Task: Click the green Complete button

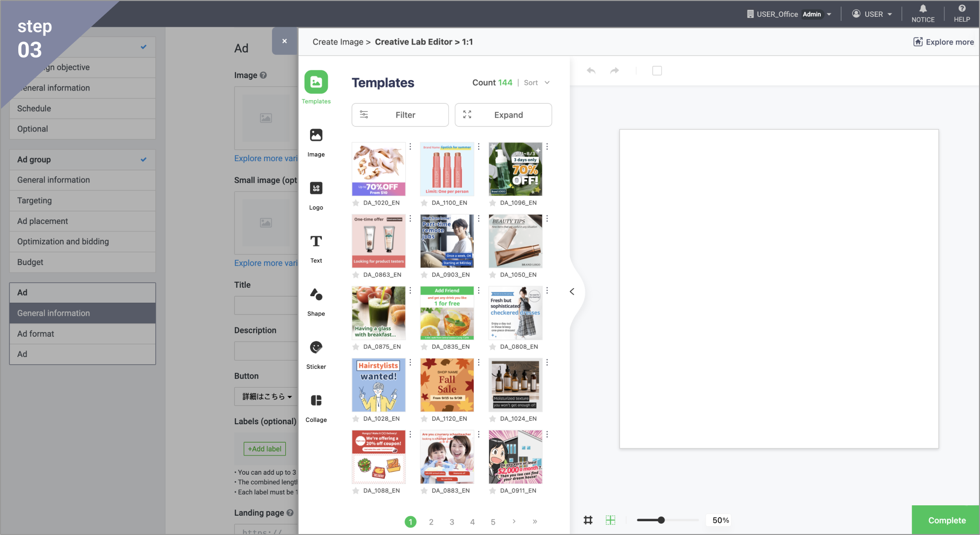Action: tap(946, 520)
